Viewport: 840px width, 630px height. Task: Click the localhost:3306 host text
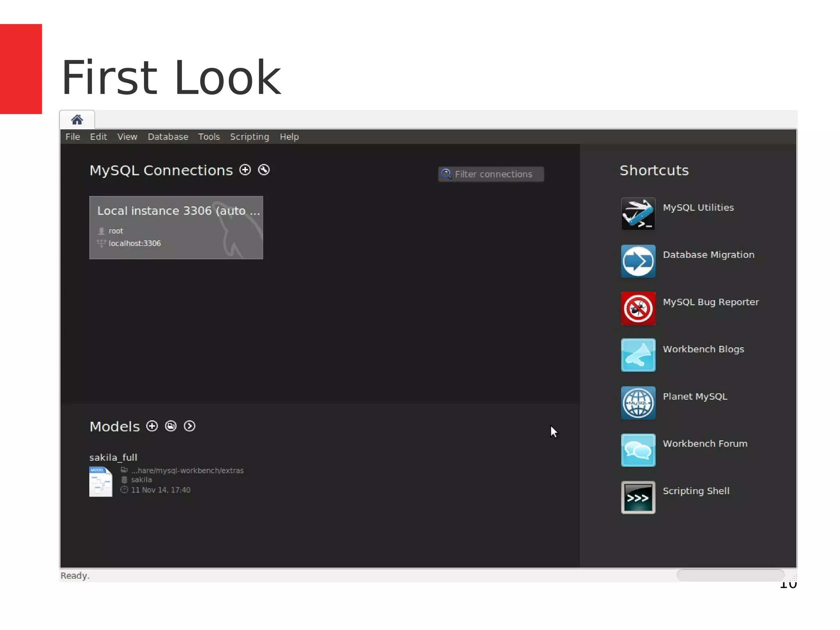pos(135,243)
